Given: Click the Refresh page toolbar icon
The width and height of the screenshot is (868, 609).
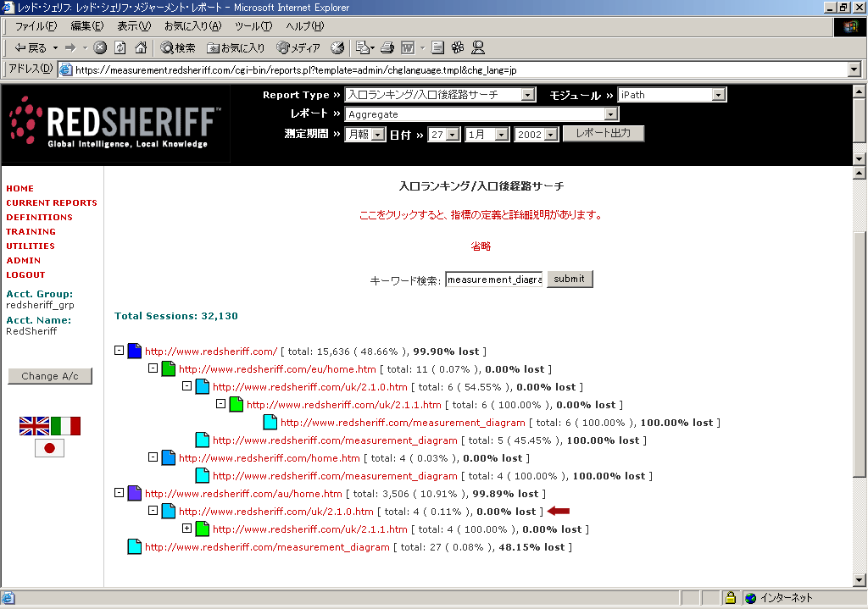Looking at the screenshot, I should pyautogui.click(x=120, y=47).
